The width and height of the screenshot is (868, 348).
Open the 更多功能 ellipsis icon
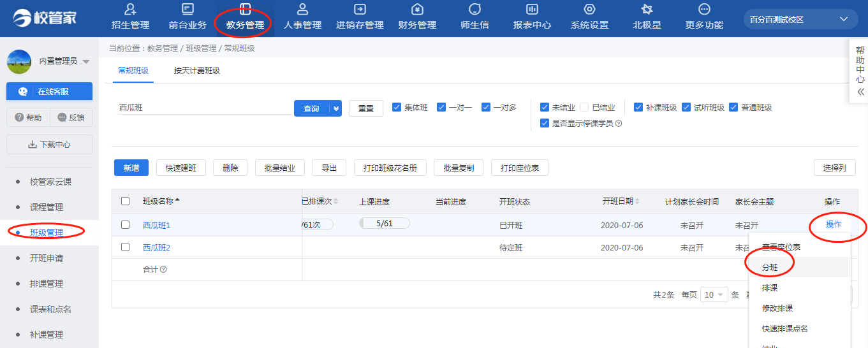[704, 10]
